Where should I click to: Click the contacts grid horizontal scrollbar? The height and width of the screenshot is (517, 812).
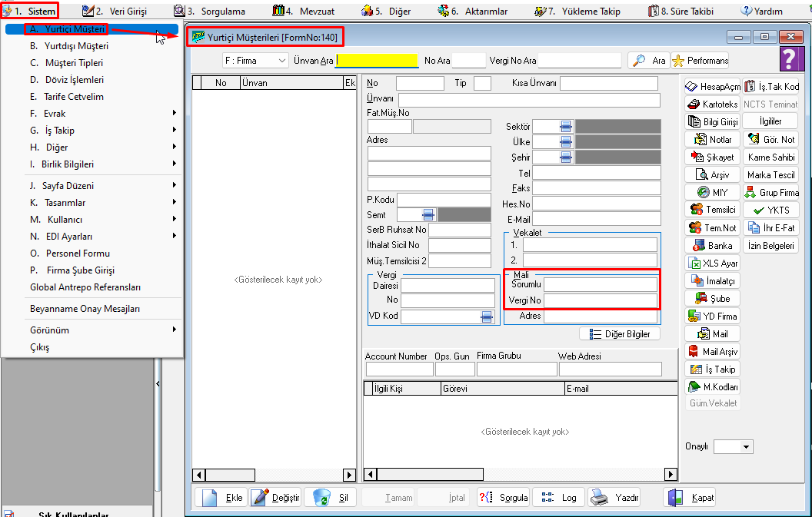(x=521, y=474)
